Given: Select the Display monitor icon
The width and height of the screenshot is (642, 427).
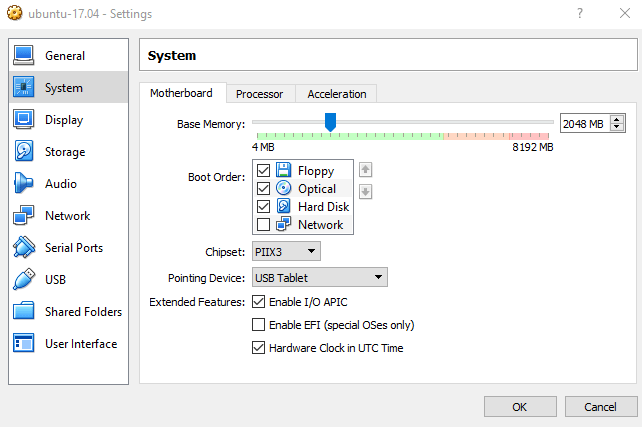Looking at the screenshot, I should [x=24, y=120].
